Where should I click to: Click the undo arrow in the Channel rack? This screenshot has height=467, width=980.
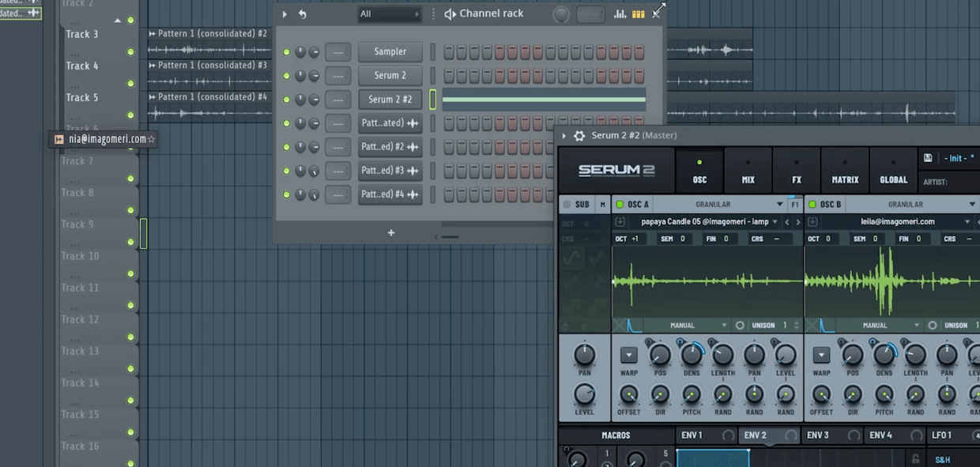pos(303,13)
